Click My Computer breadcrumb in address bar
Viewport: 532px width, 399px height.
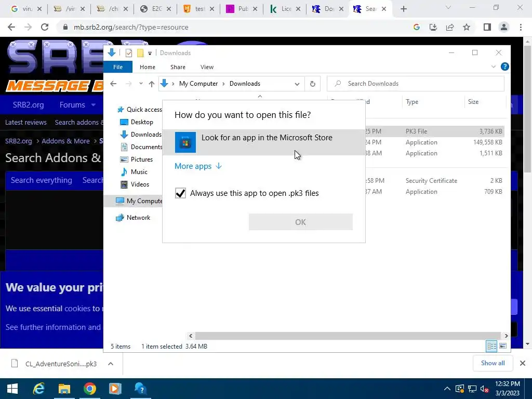(x=198, y=84)
